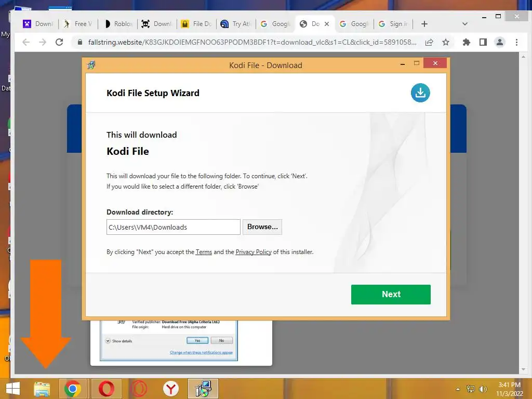532x399 pixels.
Task: Open a new browser tab
Action: (424, 24)
